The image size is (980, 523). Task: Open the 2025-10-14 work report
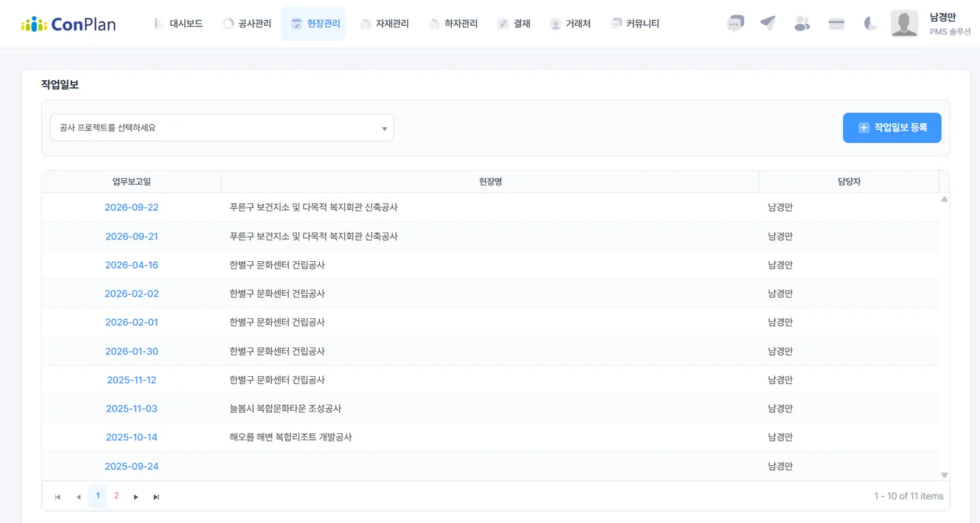[x=131, y=437]
